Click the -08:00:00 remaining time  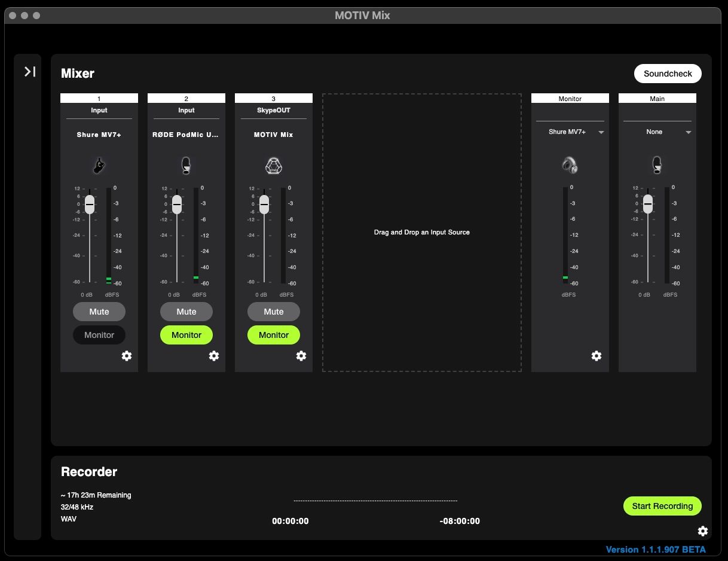point(460,521)
